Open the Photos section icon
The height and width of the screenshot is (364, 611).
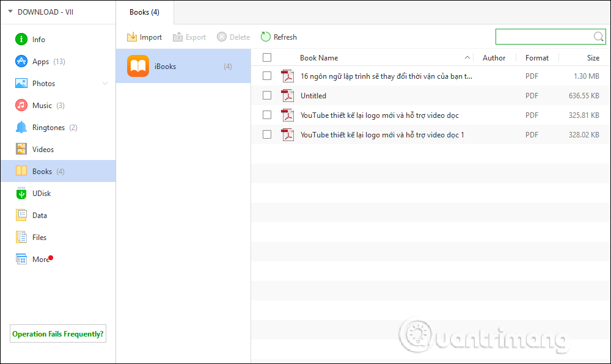tap(21, 83)
